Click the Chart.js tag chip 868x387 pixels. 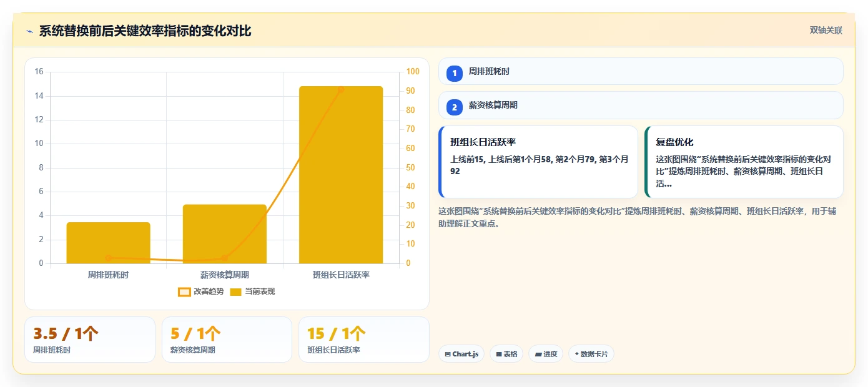[461, 354]
